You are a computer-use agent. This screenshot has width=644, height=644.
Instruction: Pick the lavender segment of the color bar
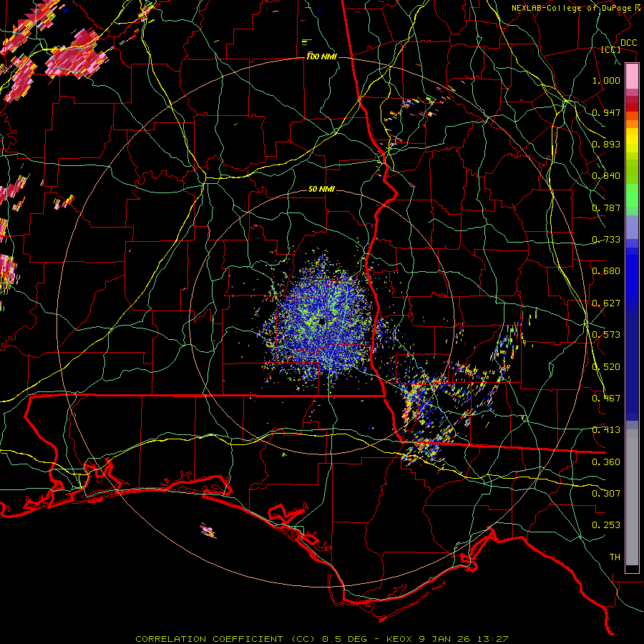pos(632,228)
